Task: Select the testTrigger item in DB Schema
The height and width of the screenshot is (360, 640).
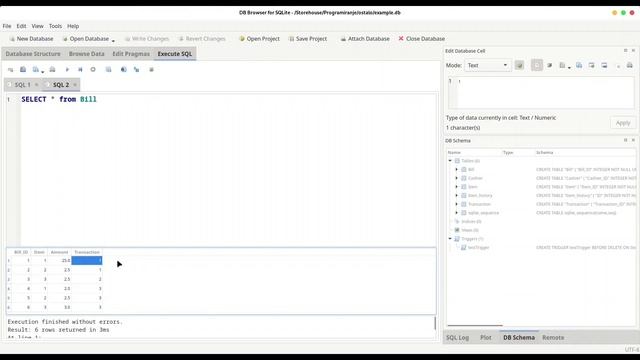Action: (x=478, y=247)
